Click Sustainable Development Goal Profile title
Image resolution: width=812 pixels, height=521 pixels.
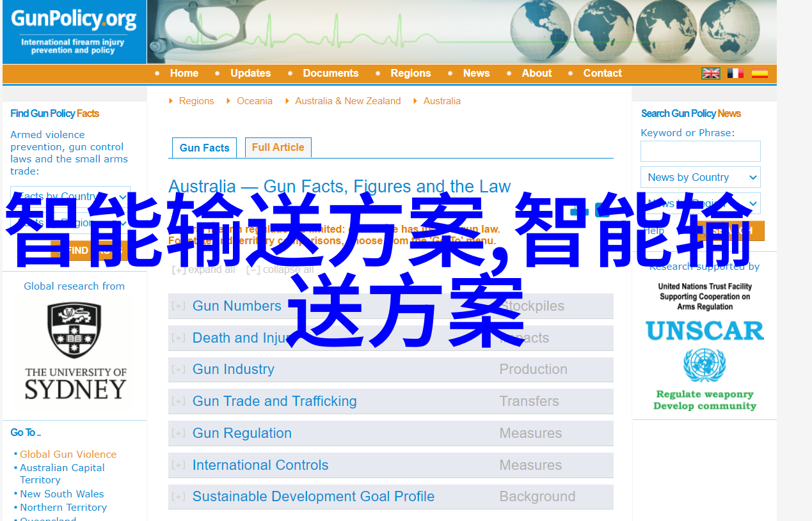[x=314, y=497]
